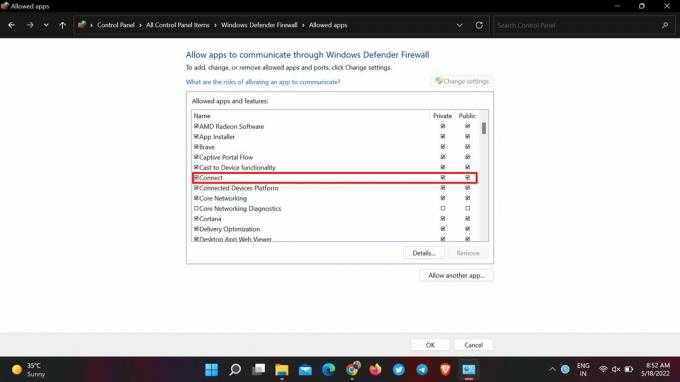Open Wi-Fi network tray icon
Screen dimensions: 680x382
[x=603, y=369]
